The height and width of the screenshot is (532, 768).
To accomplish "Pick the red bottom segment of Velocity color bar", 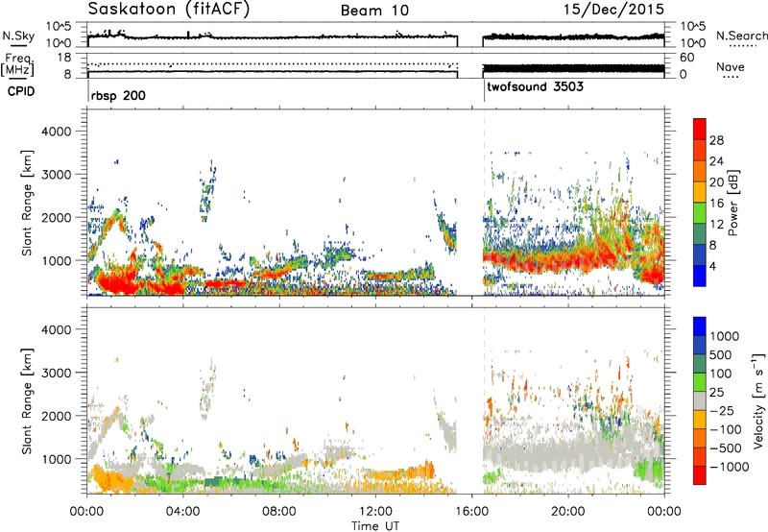I will [700, 475].
